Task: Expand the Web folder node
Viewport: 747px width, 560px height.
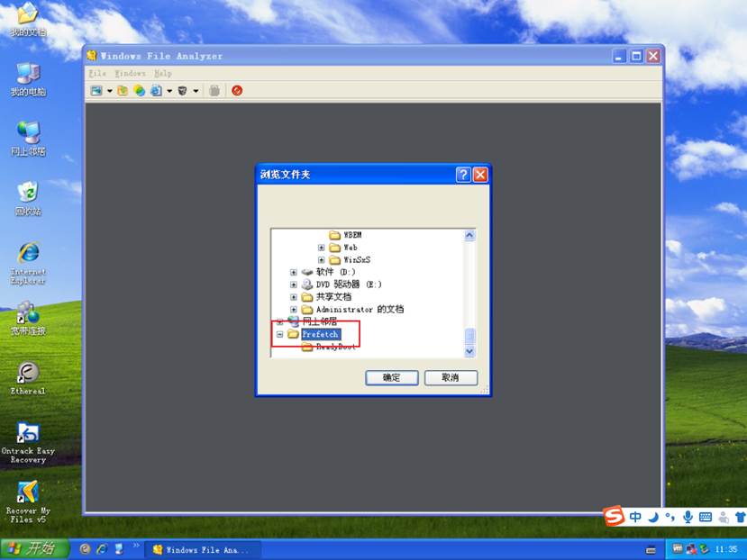Action: 321,248
